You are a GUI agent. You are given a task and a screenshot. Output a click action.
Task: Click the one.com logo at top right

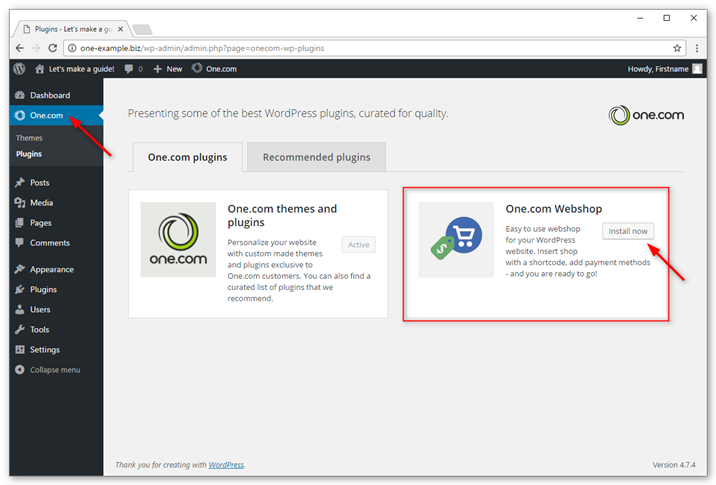[646, 115]
